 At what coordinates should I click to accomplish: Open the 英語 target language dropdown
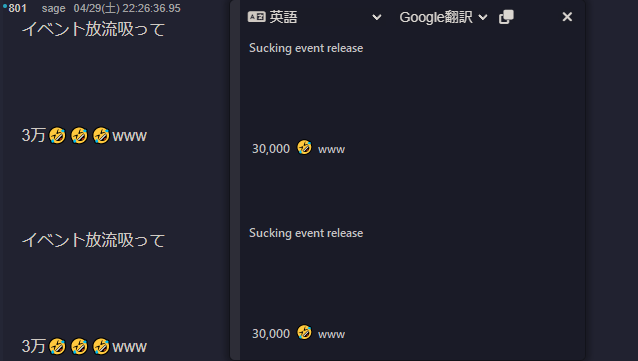tap(315, 17)
